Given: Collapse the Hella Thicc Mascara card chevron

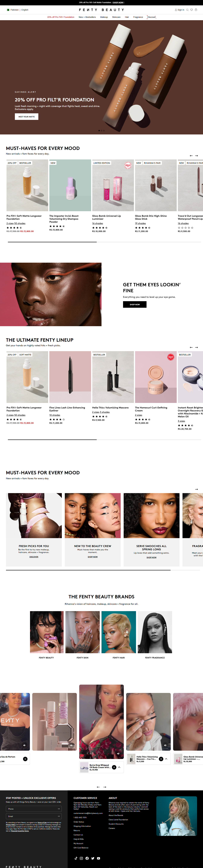Looking at the screenshot, I should tap(166, 759).
